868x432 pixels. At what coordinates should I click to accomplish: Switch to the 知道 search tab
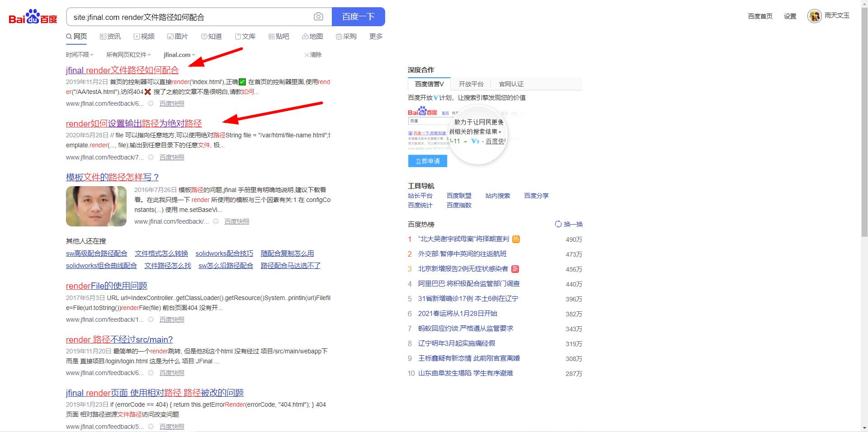(x=212, y=36)
